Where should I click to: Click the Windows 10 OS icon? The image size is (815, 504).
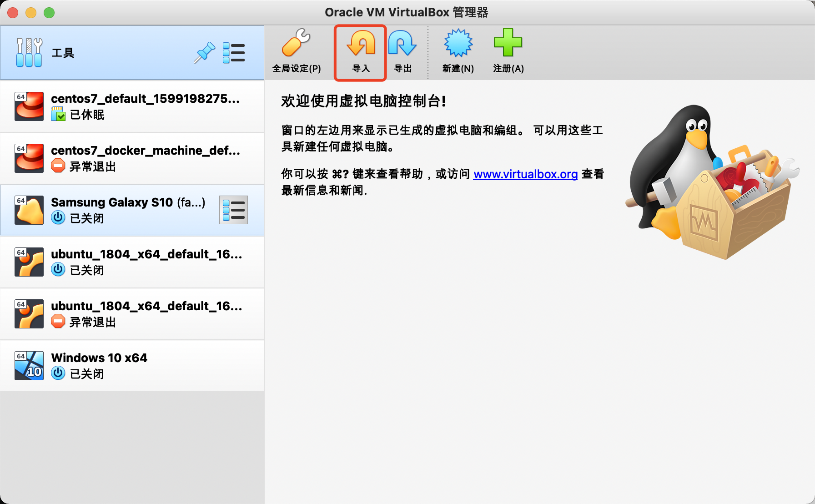(x=29, y=366)
